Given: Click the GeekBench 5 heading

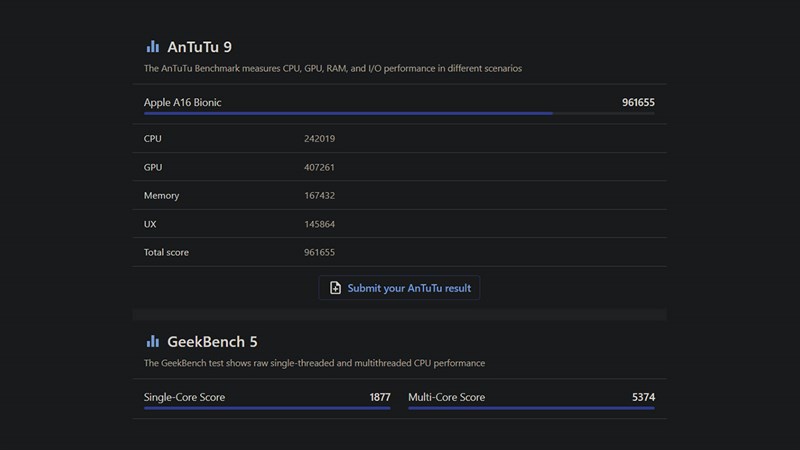Looking at the screenshot, I should 212,341.
